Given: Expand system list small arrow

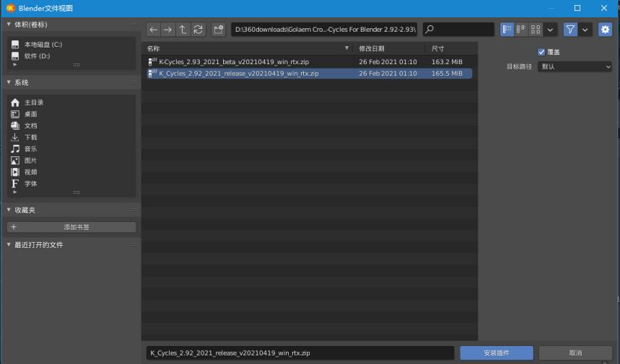Looking at the screenshot, I should pos(15,192).
